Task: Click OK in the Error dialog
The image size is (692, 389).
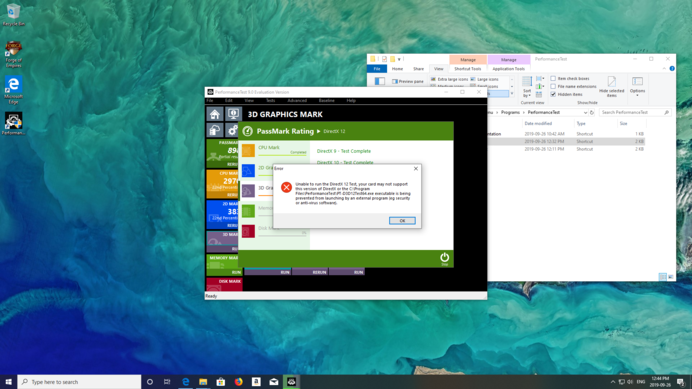Action: coord(402,220)
